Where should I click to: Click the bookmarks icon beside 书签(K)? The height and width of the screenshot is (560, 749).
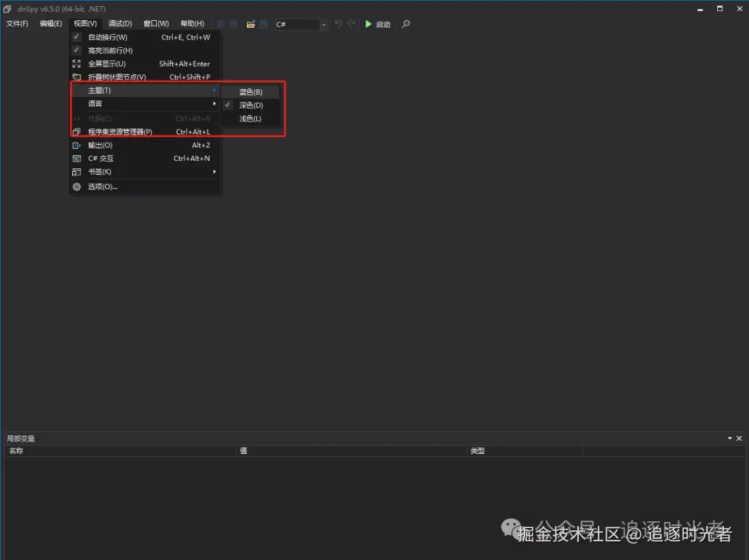(76, 172)
